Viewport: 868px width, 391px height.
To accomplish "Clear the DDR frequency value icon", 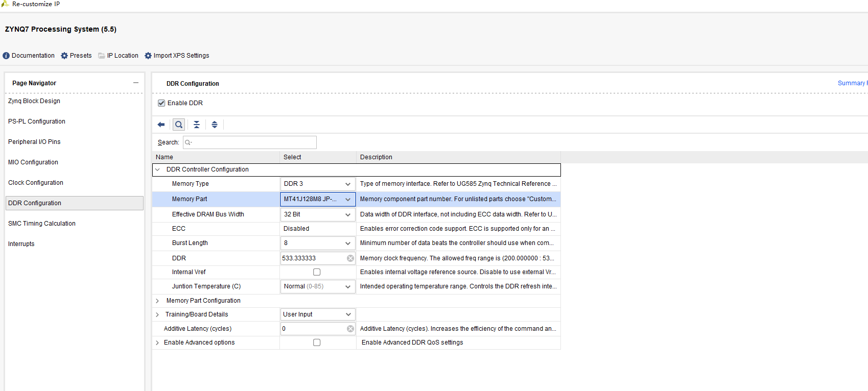I will point(350,258).
